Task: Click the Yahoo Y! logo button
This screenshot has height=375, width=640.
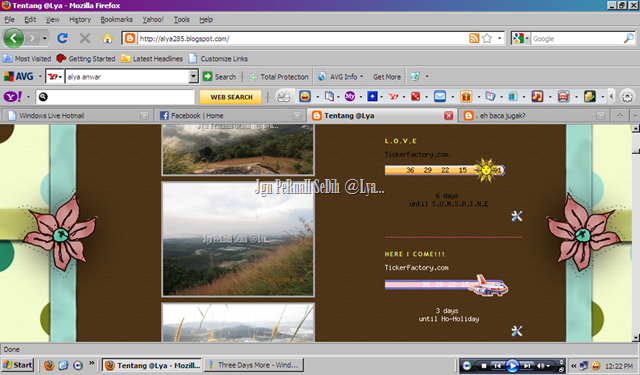Action: pos(13,97)
